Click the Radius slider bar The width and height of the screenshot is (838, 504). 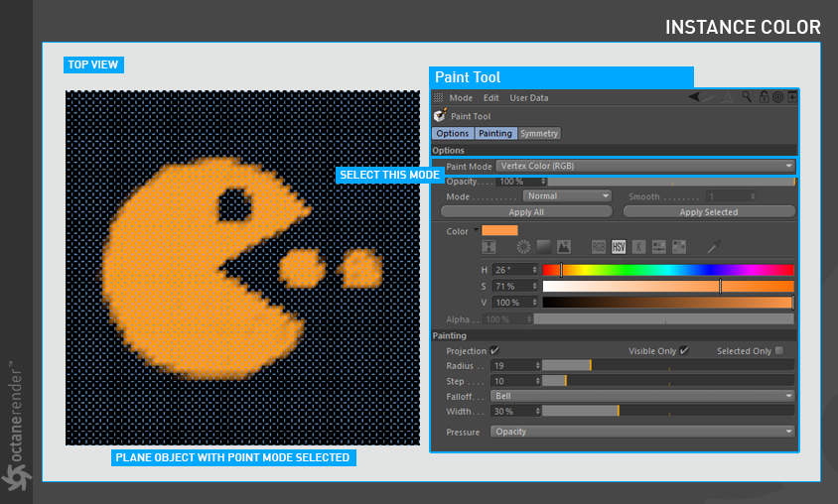668,366
